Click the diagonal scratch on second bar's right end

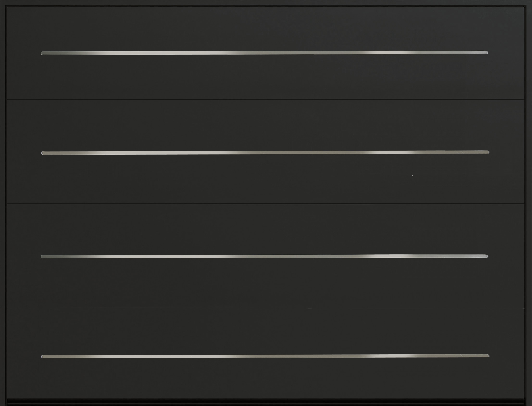pos(462,152)
